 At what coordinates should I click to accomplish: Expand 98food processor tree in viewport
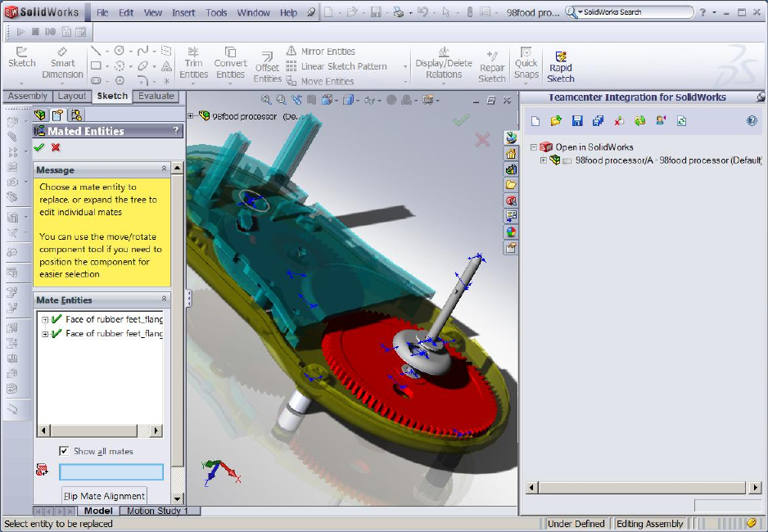pyautogui.click(x=191, y=116)
